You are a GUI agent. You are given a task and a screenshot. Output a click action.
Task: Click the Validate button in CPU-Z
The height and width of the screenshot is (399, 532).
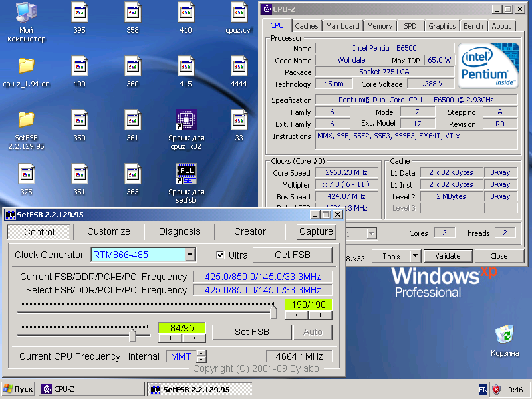point(448,256)
